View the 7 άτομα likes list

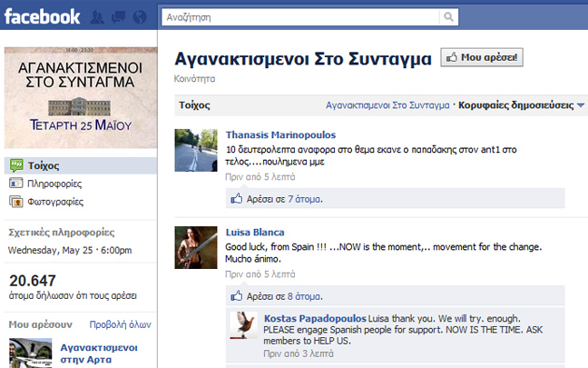pyautogui.click(x=304, y=199)
